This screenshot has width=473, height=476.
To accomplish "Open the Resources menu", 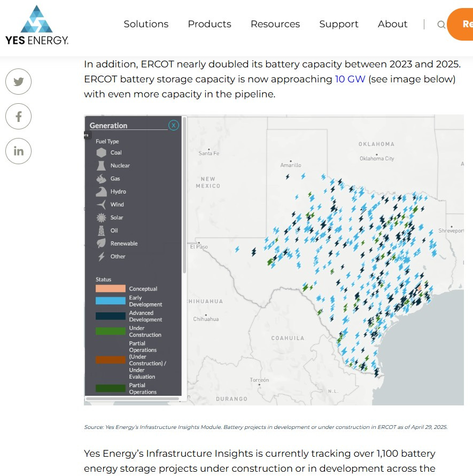I will tap(275, 24).
